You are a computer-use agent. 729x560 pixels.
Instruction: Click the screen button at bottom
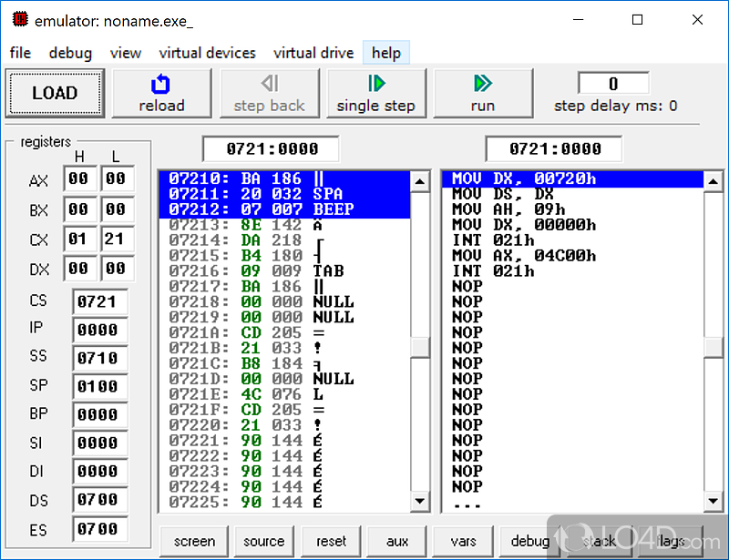point(194,541)
